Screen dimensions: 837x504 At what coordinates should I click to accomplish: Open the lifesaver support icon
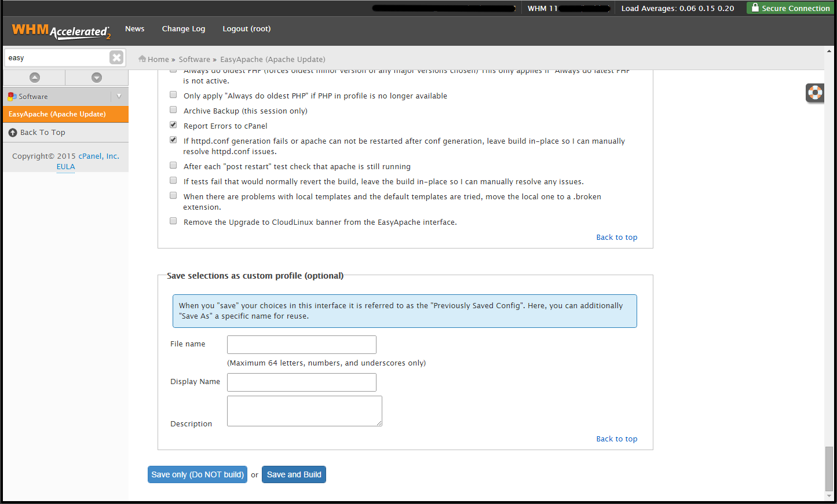click(x=815, y=93)
